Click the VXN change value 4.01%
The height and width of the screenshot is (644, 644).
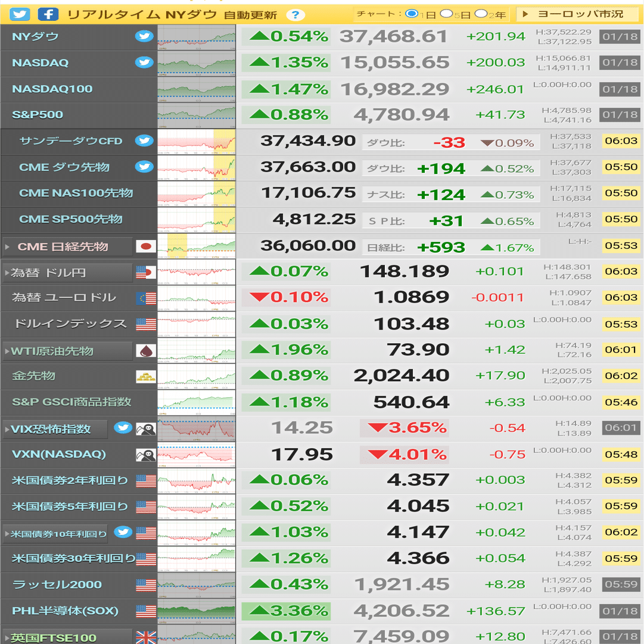click(x=405, y=455)
